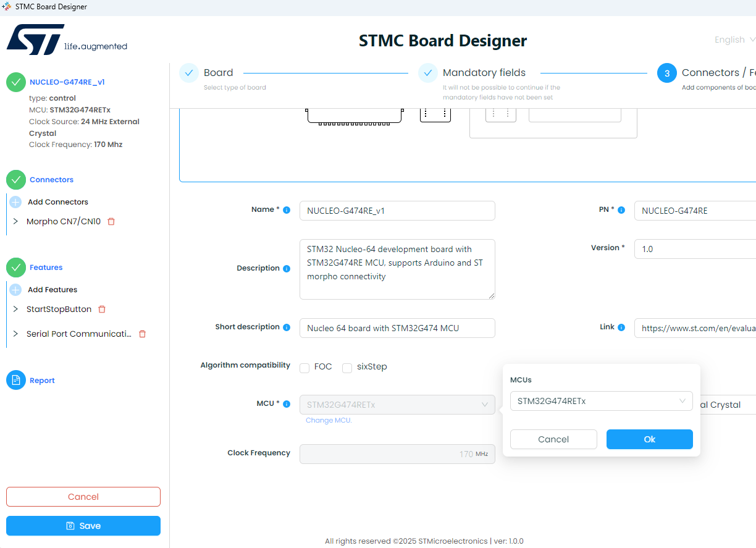Enable the FOC algorithm compatibility checkbox
Screen dimensions: 756x548
point(304,367)
